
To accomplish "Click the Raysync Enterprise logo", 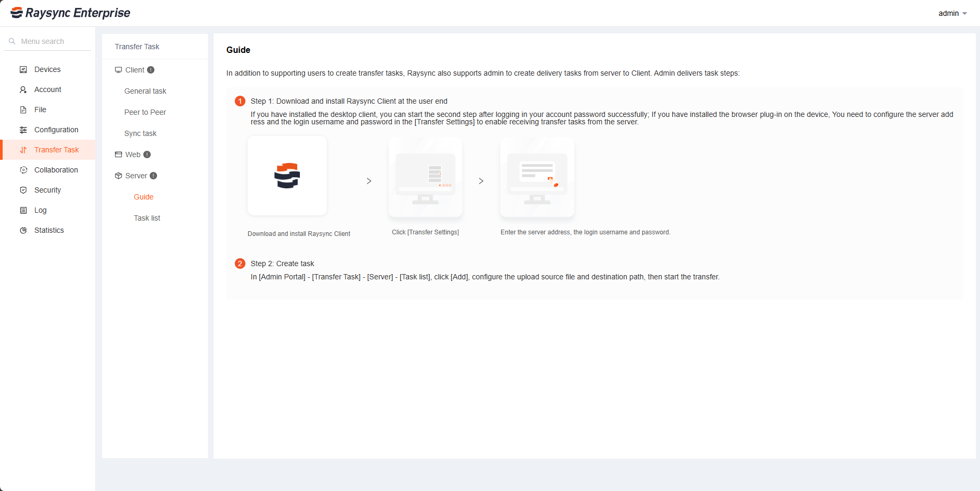I will click(x=70, y=13).
